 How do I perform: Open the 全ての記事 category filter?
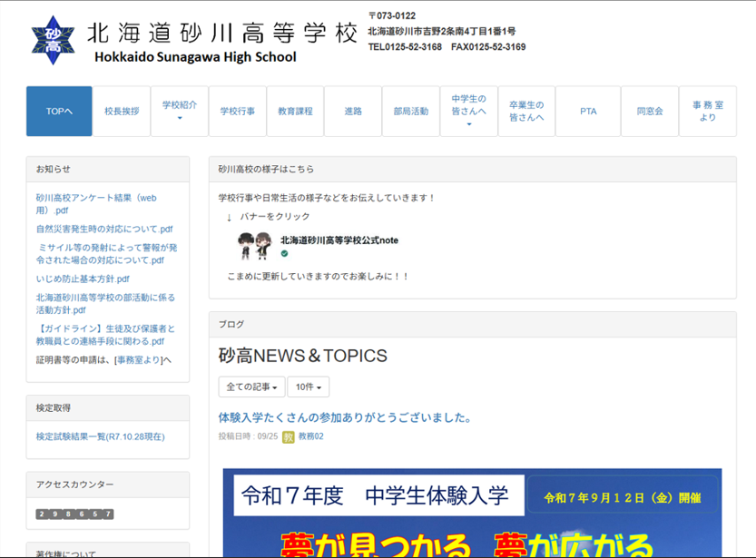pos(251,387)
